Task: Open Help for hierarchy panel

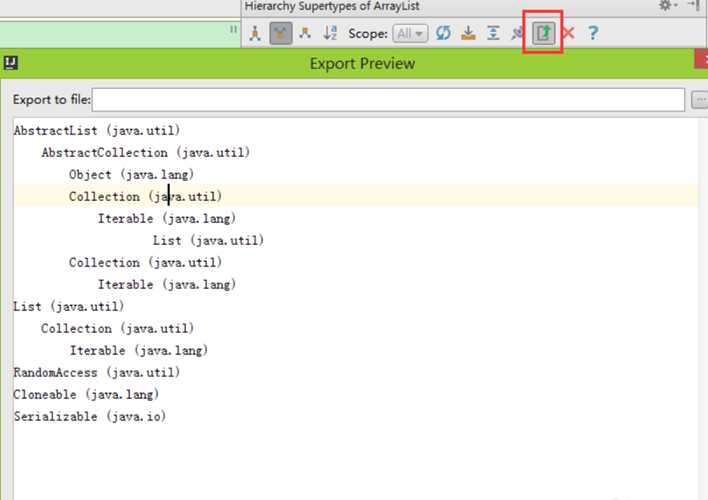Action: tap(593, 33)
